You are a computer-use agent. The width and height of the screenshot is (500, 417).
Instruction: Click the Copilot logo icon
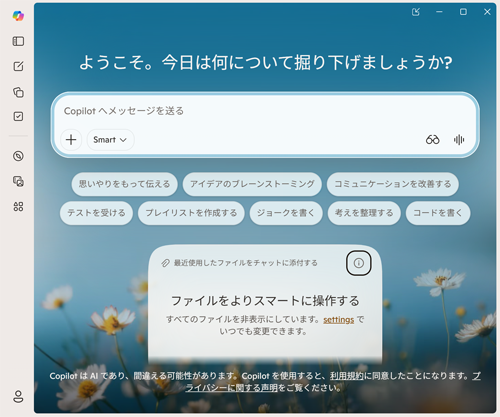pyautogui.click(x=18, y=16)
